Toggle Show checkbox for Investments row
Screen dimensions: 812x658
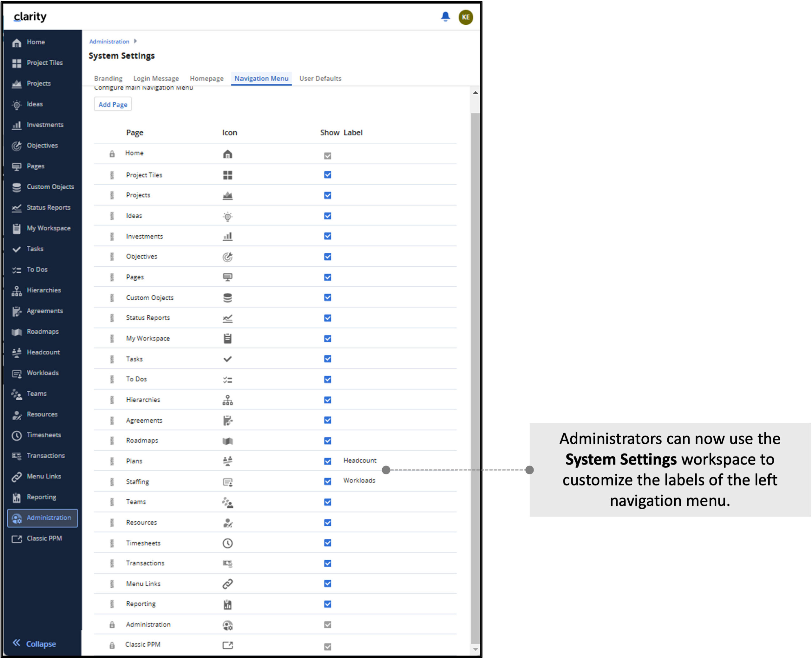328,236
